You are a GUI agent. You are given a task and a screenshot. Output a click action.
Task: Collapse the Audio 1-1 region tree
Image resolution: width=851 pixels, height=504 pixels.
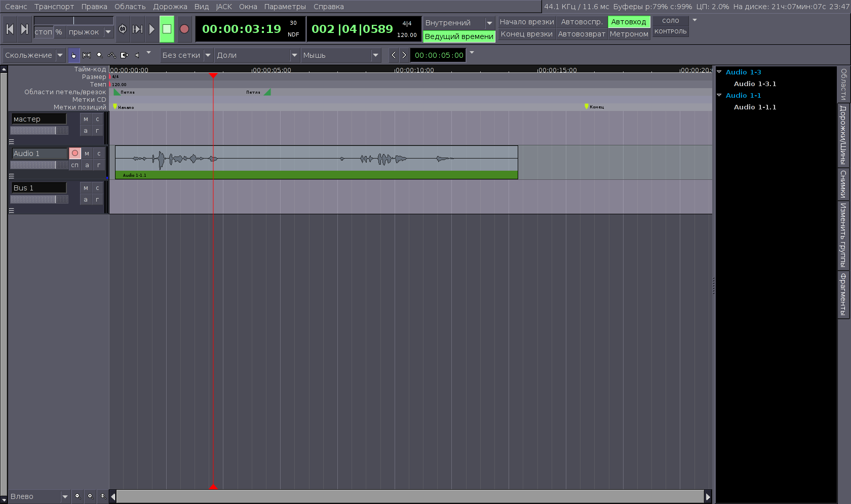(x=719, y=95)
